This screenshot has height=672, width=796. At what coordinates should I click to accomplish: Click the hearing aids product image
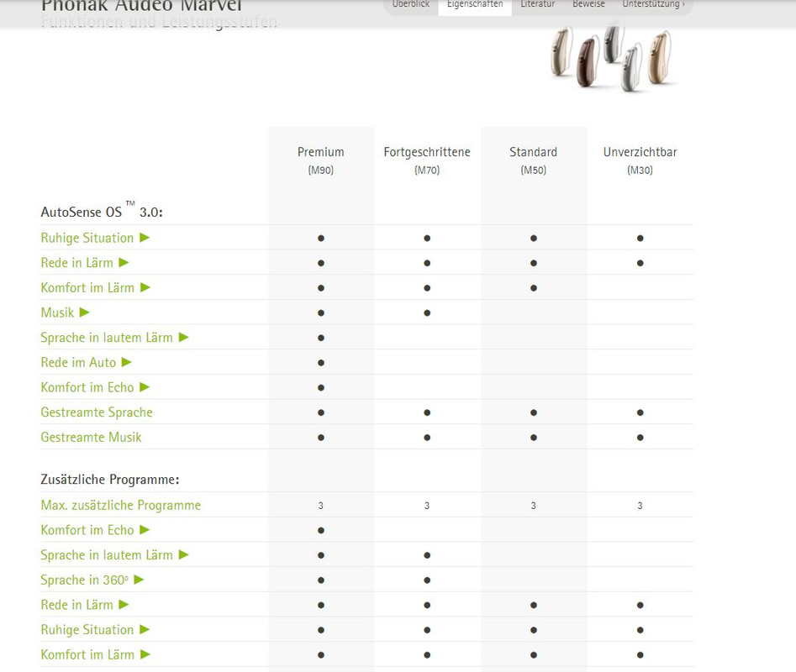click(x=612, y=57)
